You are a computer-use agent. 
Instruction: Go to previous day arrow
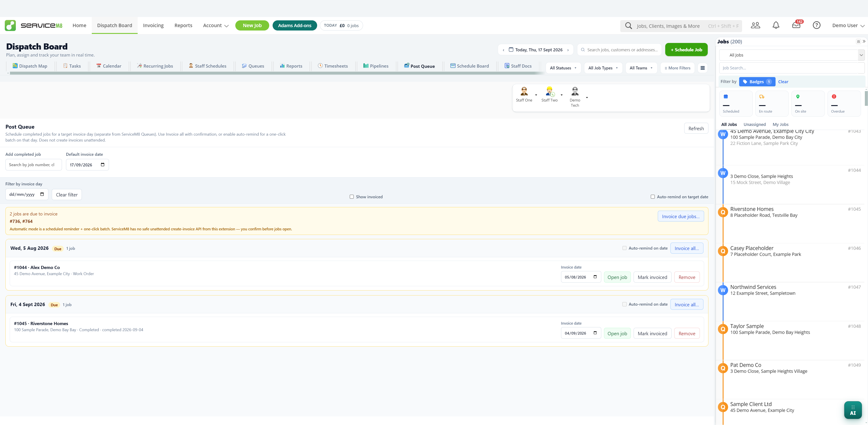point(503,50)
